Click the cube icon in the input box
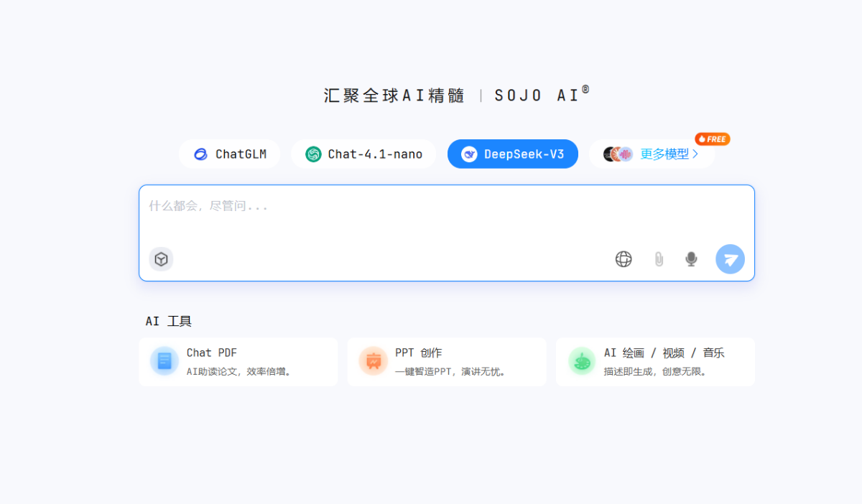The image size is (862, 504). click(x=161, y=259)
